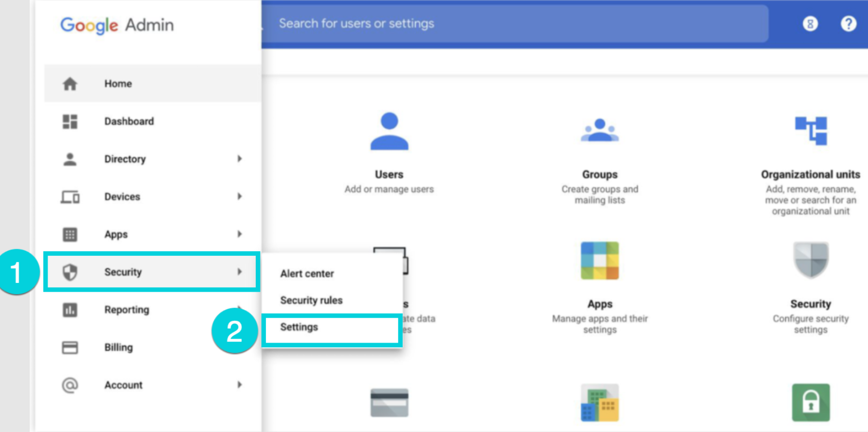Viewport: 868px width, 432px height.
Task: Click the Apps card title
Action: (600, 304)
